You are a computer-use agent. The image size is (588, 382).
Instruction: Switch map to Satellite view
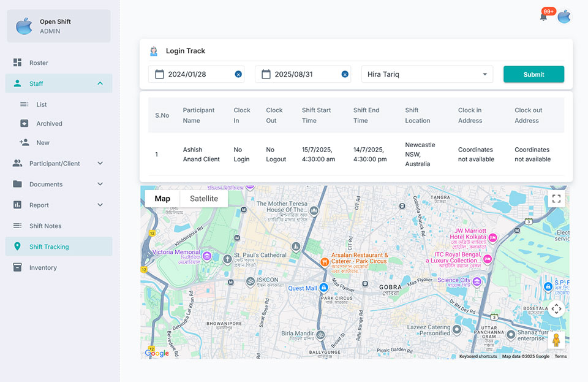pos(204,199)
